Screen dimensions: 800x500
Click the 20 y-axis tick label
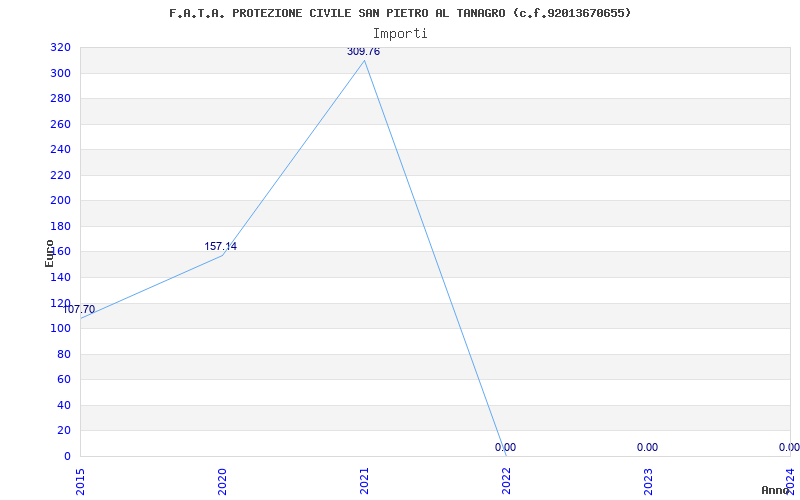[64, 431]
